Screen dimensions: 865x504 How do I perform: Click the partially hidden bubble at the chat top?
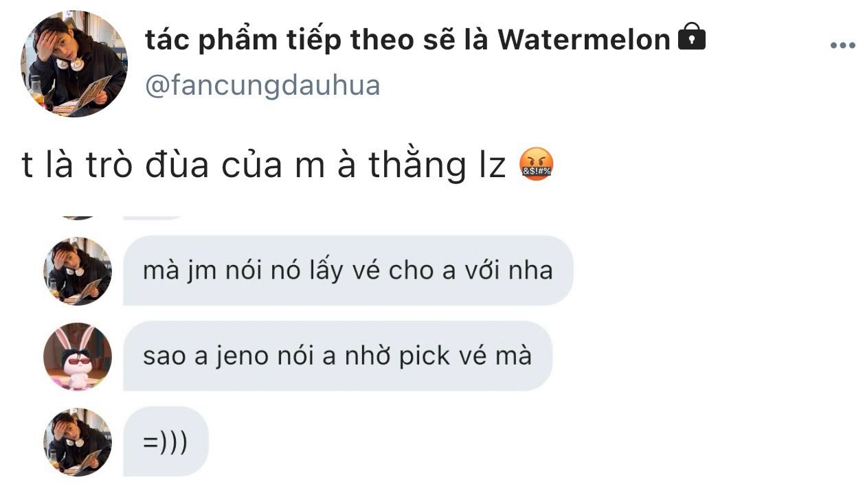(153, 217)
